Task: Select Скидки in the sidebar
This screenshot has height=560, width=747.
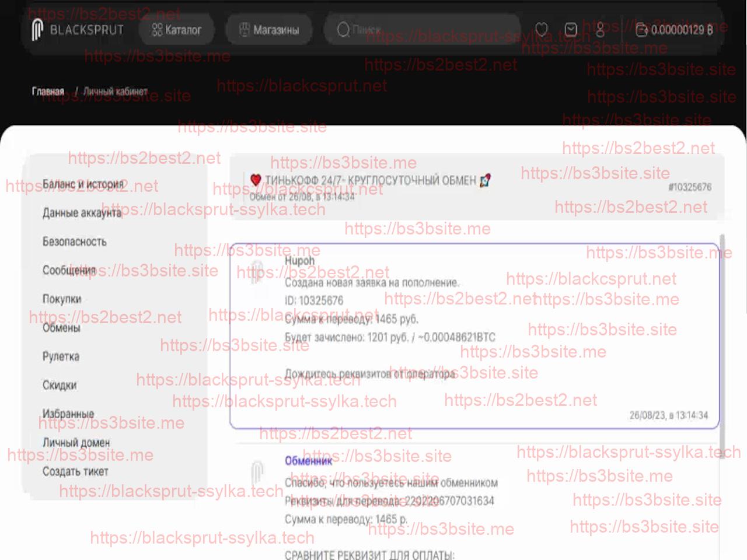Action: click(60, 385)
